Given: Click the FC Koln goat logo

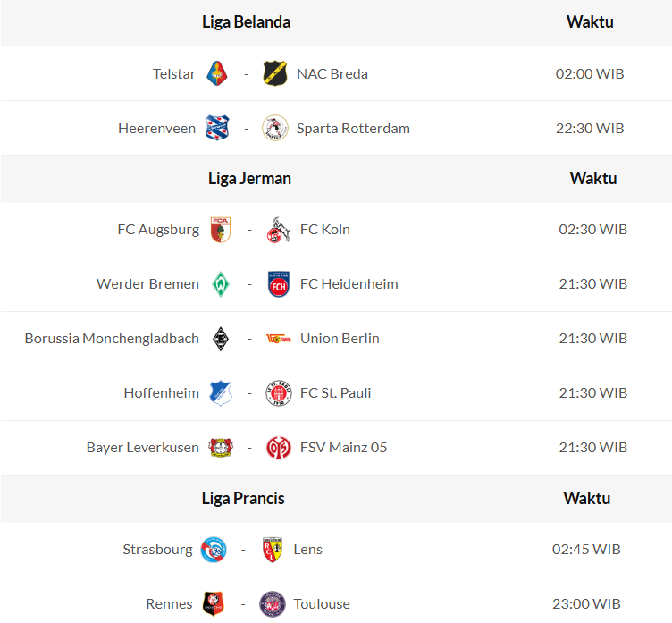Looking at the screenshot, I should pos(279,230).
